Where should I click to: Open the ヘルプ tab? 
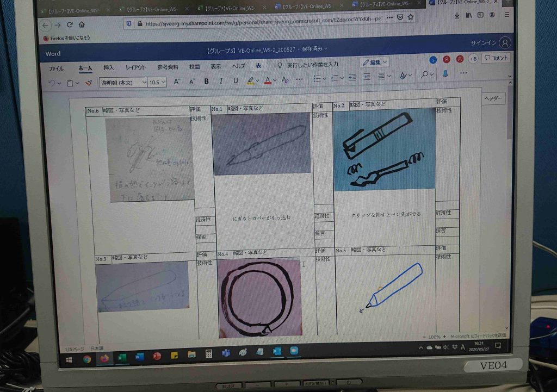click(x=238, y=66)
